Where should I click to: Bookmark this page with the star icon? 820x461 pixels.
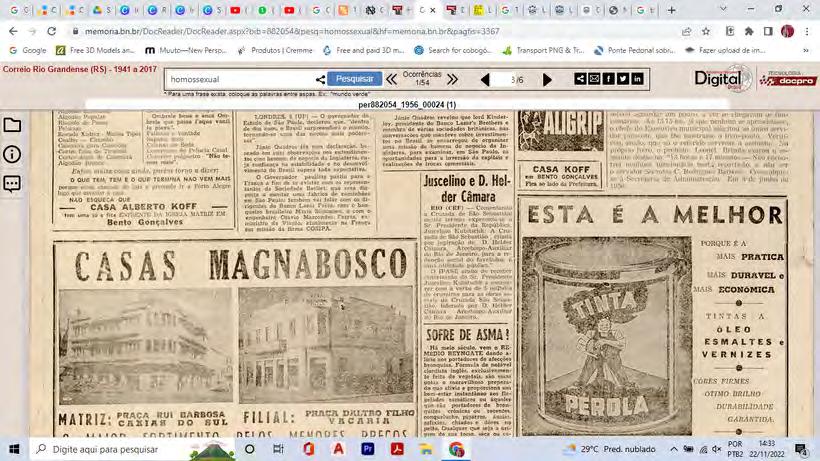(x=706, y=31)
